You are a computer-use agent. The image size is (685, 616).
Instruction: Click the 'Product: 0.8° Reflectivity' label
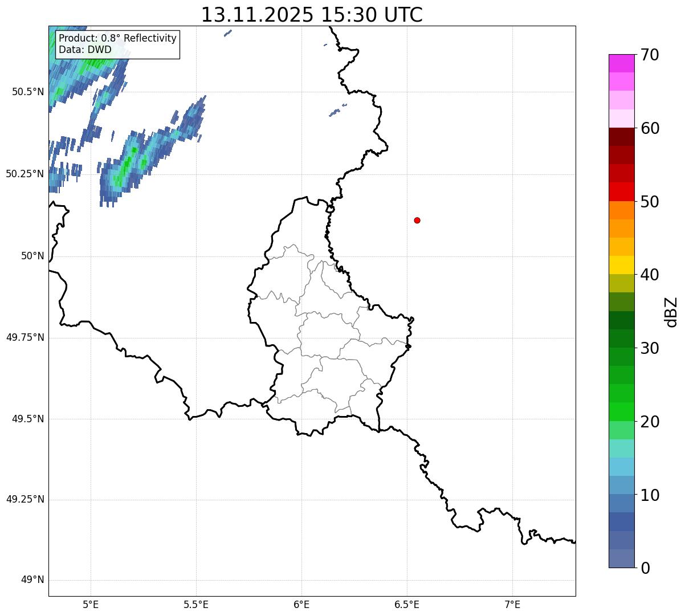point(118,38)
